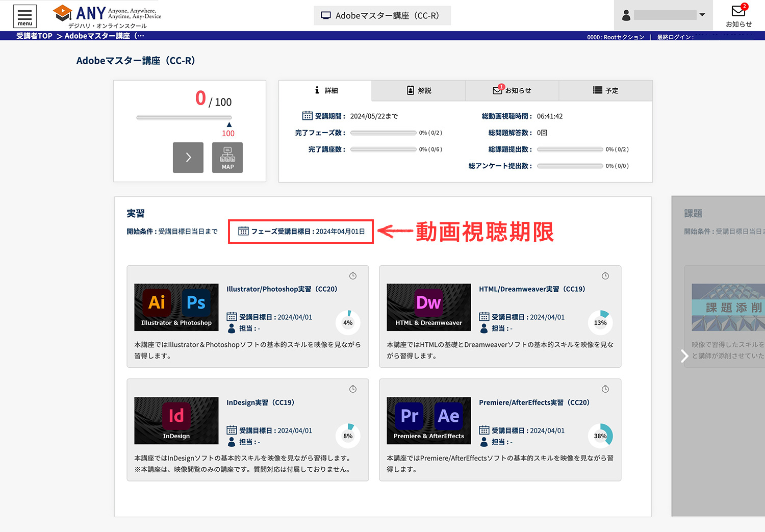Screen dimensions: 765x532
Task: Click the Adobeマスター講座 breadcrumb link
Action: (104, 36)
